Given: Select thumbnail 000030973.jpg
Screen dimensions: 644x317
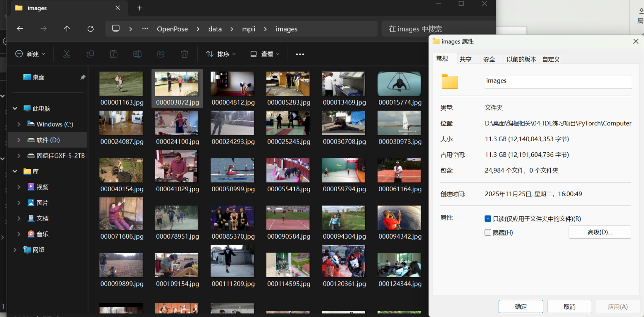Looking at the screenshot, I should point(400,128).
